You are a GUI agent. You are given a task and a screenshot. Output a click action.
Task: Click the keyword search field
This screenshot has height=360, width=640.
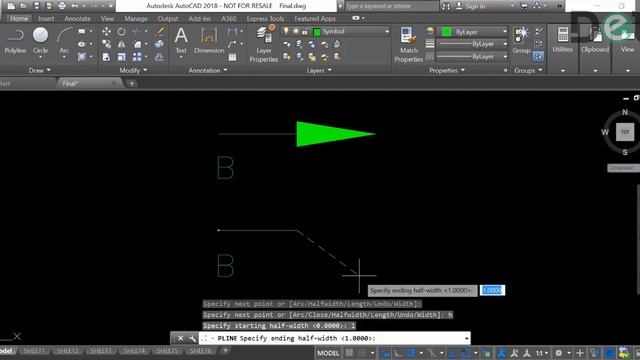coord(391,6)
